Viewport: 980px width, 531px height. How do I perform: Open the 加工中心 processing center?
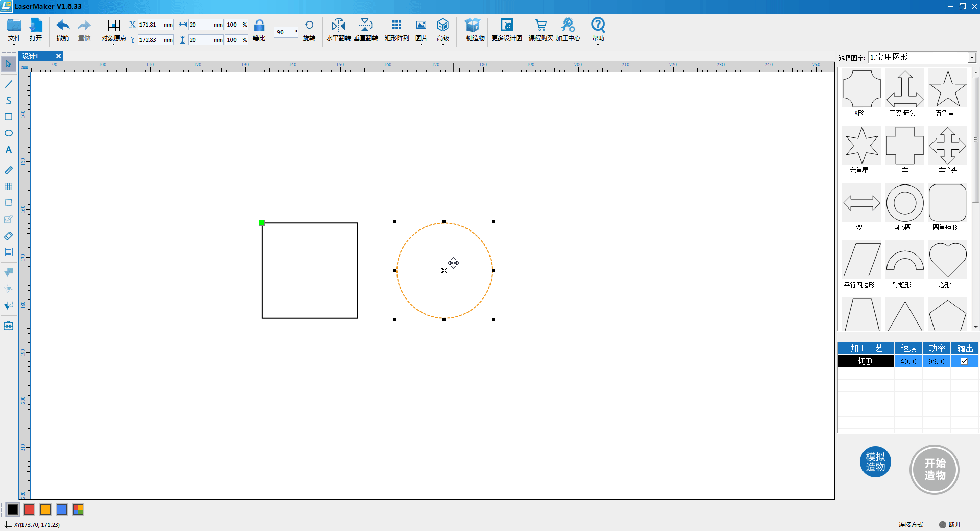point(568,25)
